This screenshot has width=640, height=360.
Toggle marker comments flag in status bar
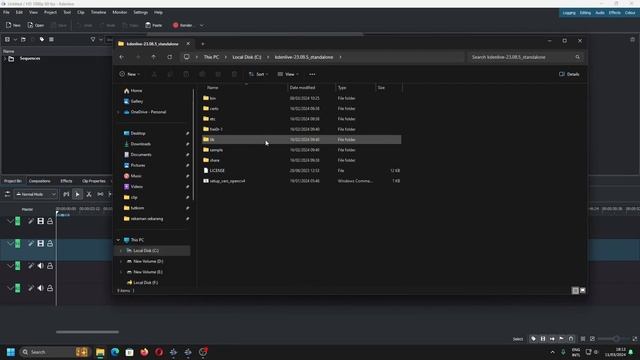click(562, 339)
